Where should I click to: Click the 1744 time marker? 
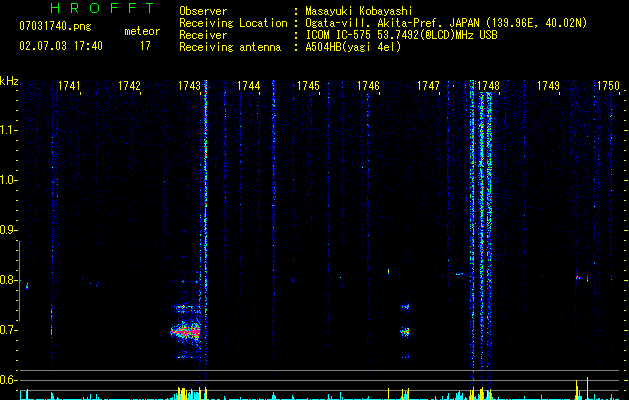click(x=249, y=86)
